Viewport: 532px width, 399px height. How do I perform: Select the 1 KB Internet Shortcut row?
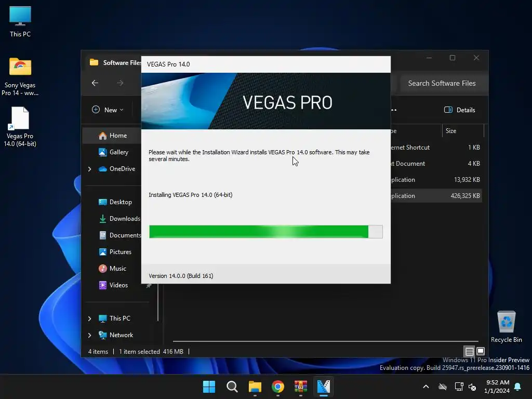436,147
